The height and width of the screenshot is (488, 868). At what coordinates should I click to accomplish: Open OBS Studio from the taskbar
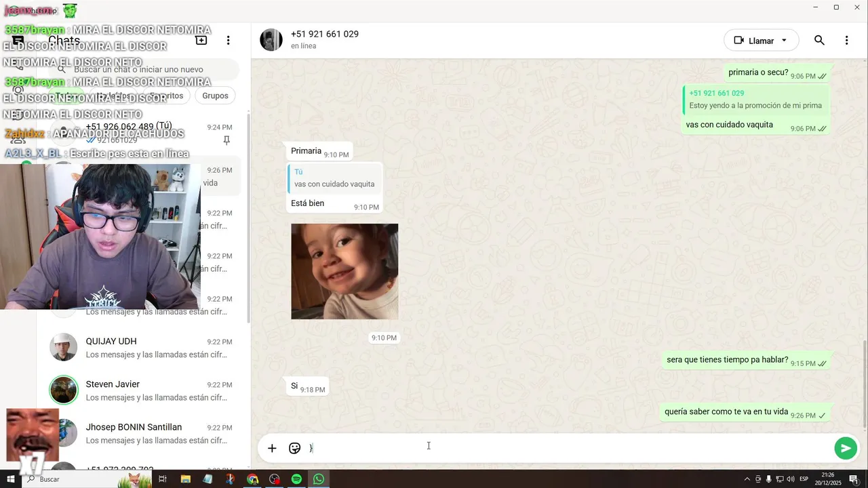point(274,479)
